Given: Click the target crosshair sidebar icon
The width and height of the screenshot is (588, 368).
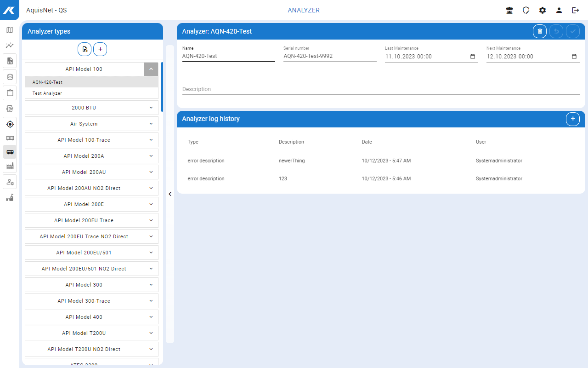Looking at the screenshot, I should point(10,124).
